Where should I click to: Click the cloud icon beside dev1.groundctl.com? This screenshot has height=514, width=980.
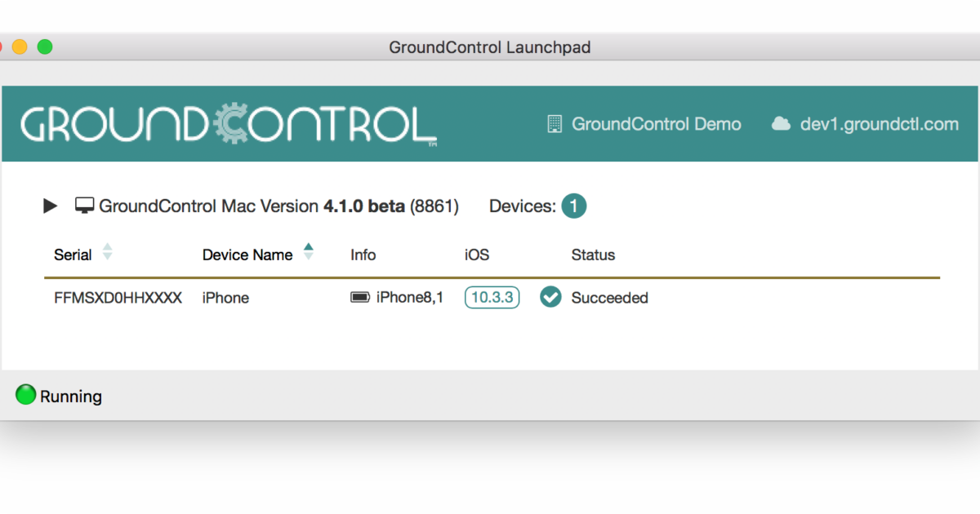click(782, 123)
